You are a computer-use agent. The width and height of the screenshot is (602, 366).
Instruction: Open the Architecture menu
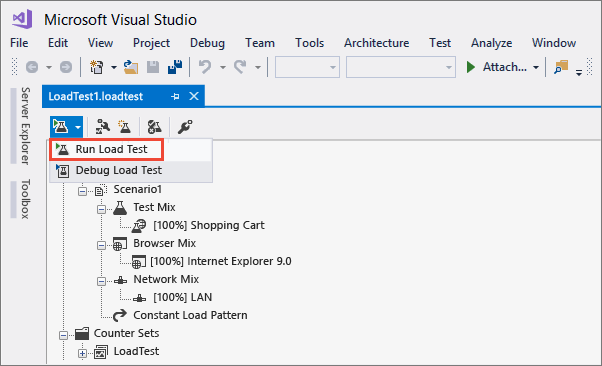[377, 43]
